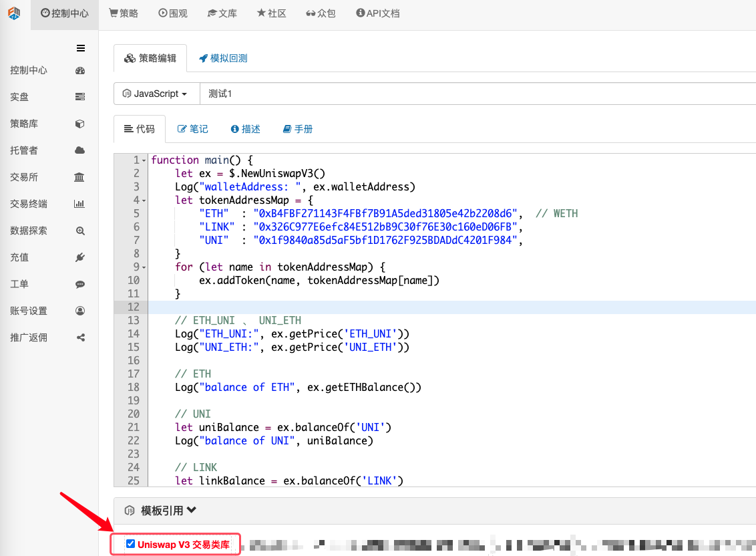Collapse the sidebar with the hamburger toggle
Image resolution: width=756 pixels, height=556 pixels.
pos(79,48)
